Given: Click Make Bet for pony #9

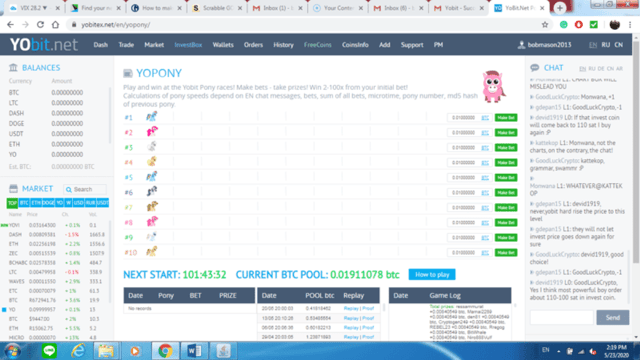Looking at the screenshot, I should [x=506, y=238].
